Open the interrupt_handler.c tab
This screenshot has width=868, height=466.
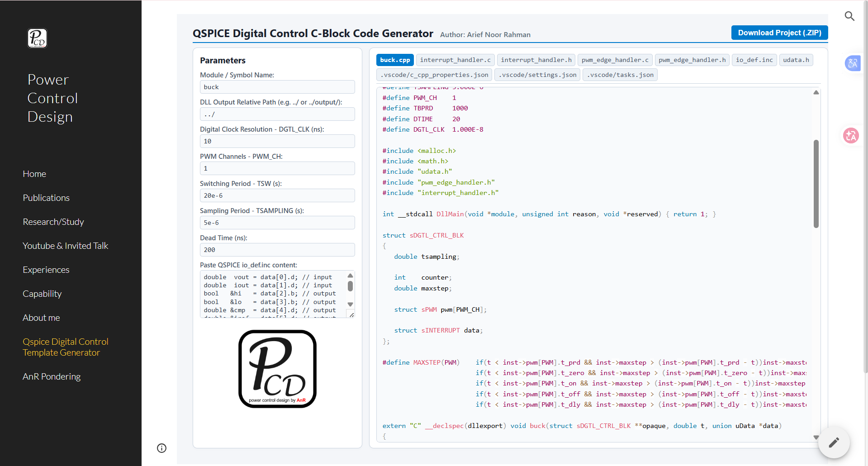(455, 60)
